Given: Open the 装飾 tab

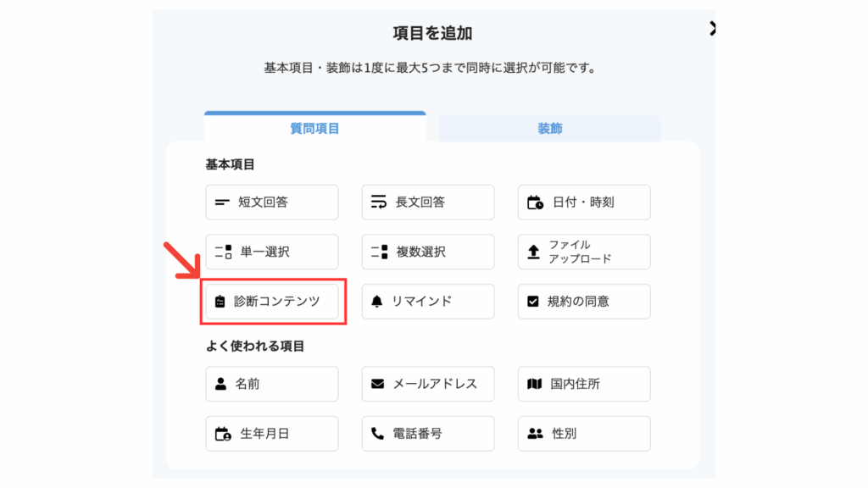Looking at the screenshot, I should (549, 129).
